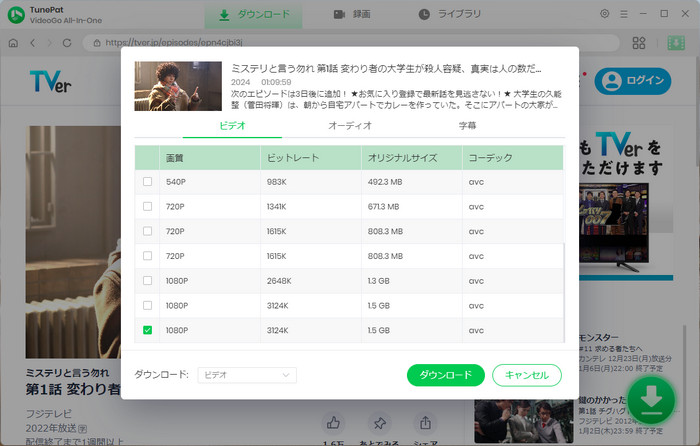This screenshot has width=700, height=446.
Task: Click the オリジナルサイズ column header
Action: pos(412,158)
